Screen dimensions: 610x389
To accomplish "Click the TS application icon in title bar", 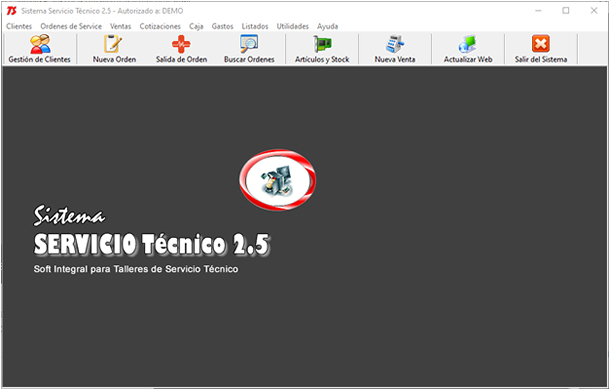I will point(12,11).
